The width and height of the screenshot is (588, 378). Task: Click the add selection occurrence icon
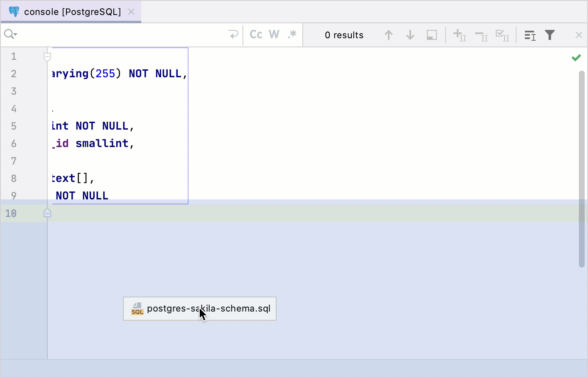(460, 35)
